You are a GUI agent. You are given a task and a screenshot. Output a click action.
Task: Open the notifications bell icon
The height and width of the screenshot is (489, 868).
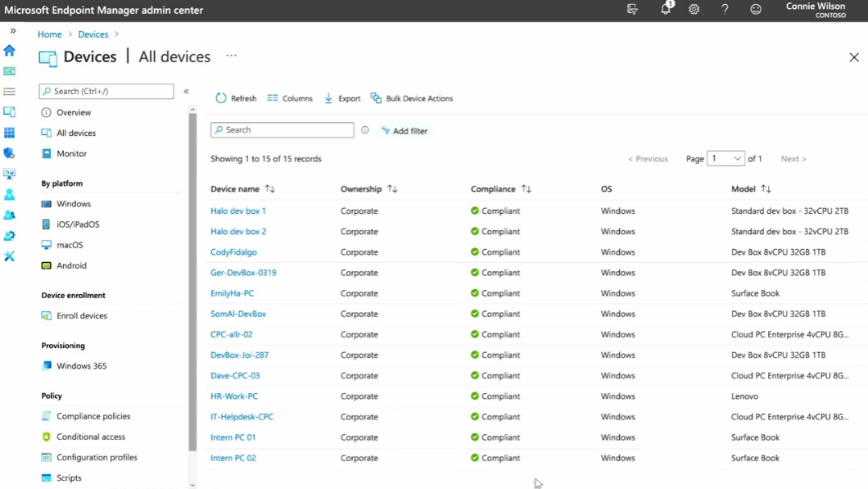[x=666, y=9]
